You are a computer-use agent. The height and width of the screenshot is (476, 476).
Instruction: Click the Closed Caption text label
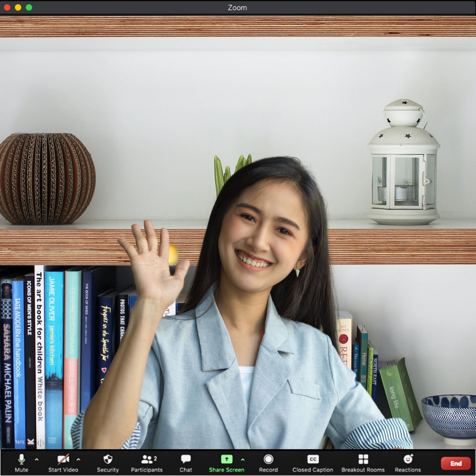[x=313, y=470]
